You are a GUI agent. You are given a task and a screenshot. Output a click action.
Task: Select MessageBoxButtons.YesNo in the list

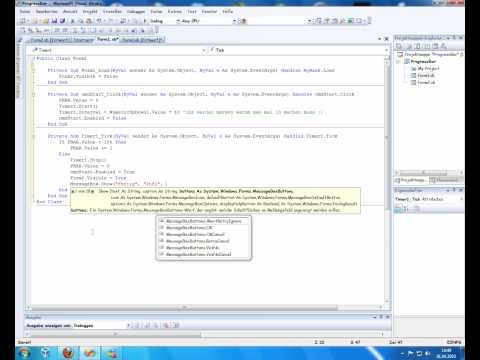(x=204, y=248)
